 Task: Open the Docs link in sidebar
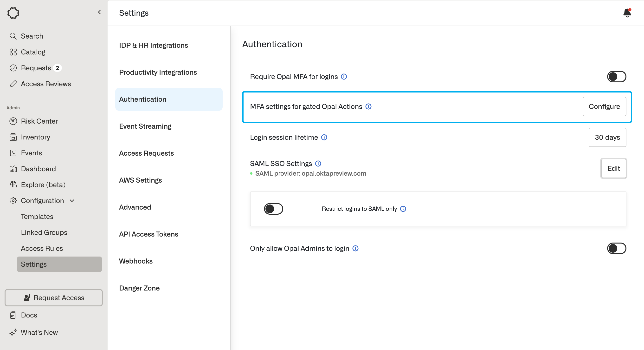click(29, 315)
